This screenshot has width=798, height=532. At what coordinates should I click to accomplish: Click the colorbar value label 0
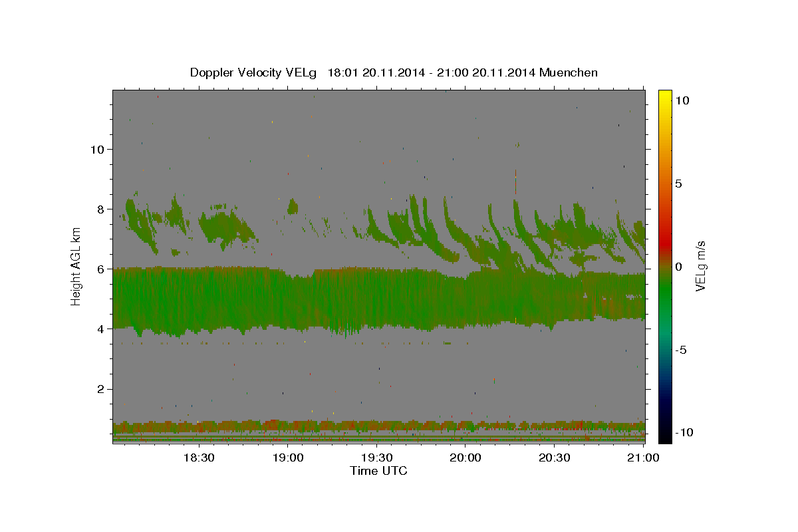pos(678,267)
